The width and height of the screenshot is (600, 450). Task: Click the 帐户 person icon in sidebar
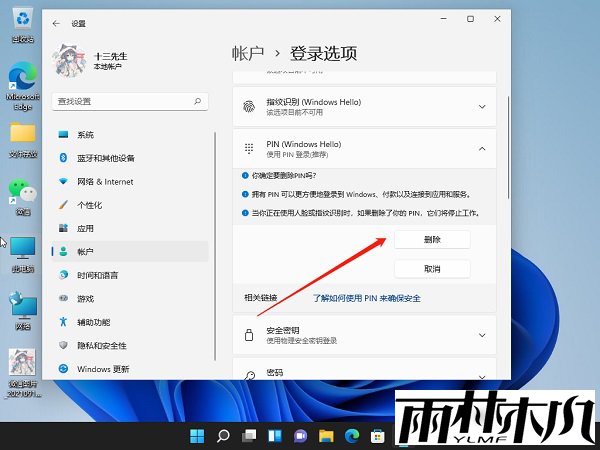click(x=63, y=251)
